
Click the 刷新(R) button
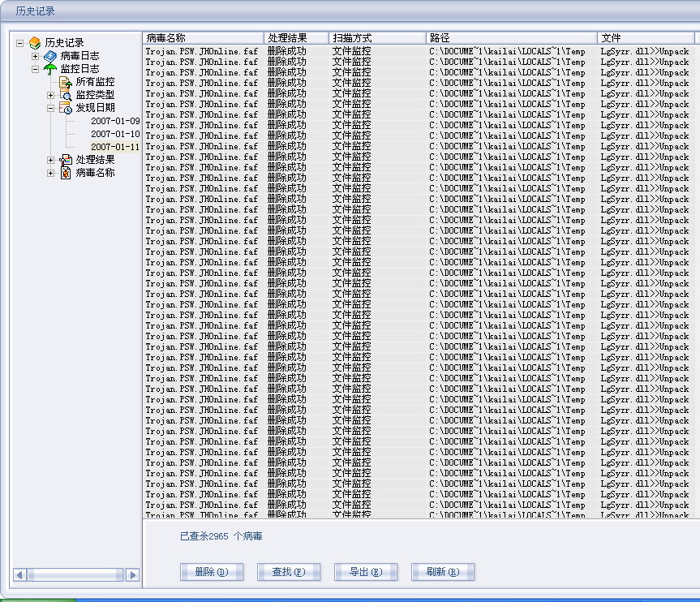442,572
